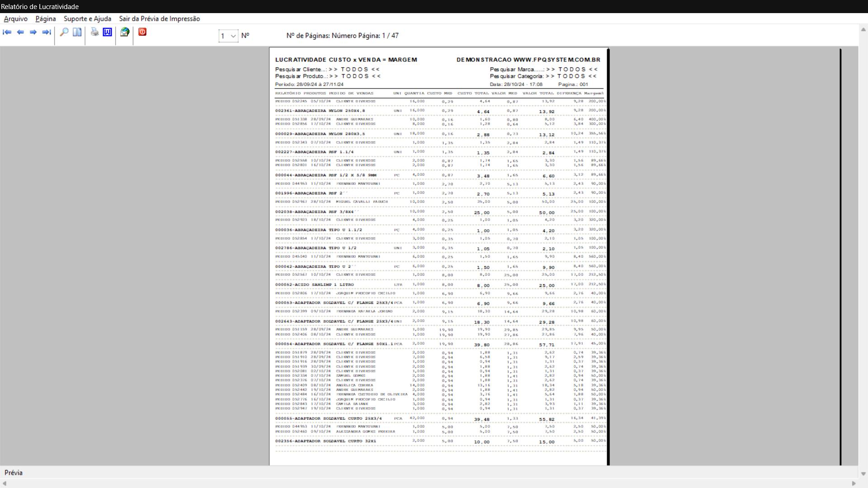Click the vertical scrollbar up arrow

(863, 30)
